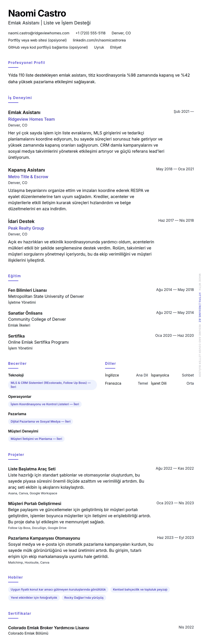
Task: Select the MLS & CRM Sistemleri skill tag
Action: pos(52,385)
